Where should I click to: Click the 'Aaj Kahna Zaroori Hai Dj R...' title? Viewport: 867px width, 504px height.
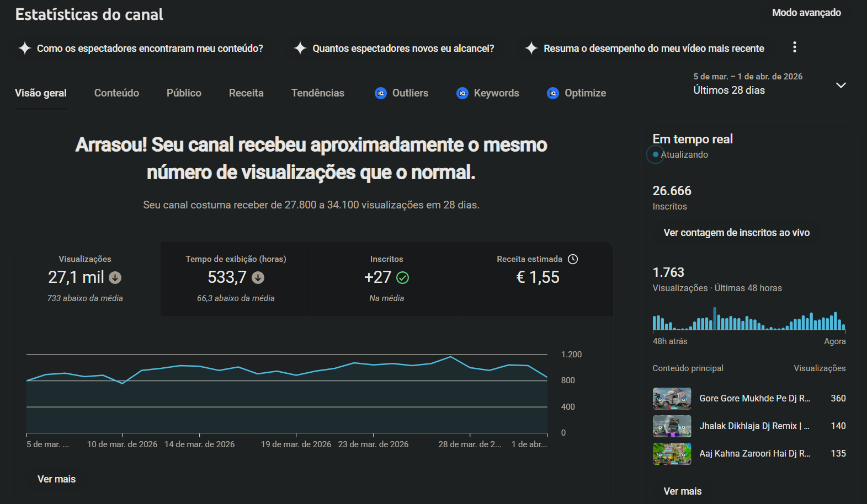click(x=754, y=453)
